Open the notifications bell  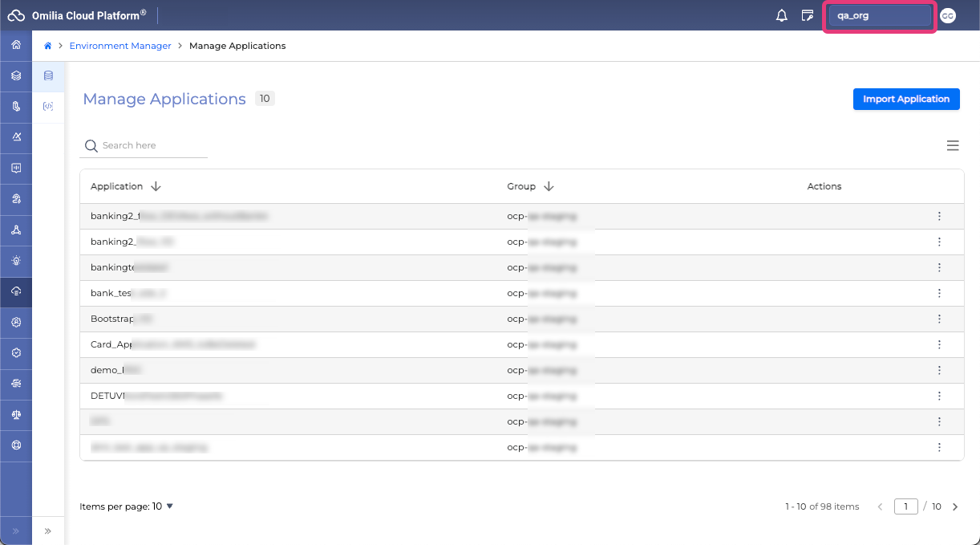pyautogui.click(x=781, y=15)
